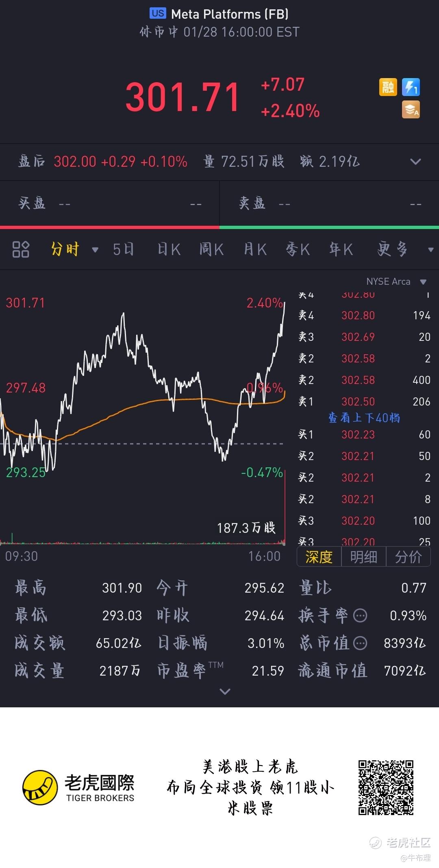
Task: Select the 分时 intraday chart tab
Action: [x=65, y=249]
